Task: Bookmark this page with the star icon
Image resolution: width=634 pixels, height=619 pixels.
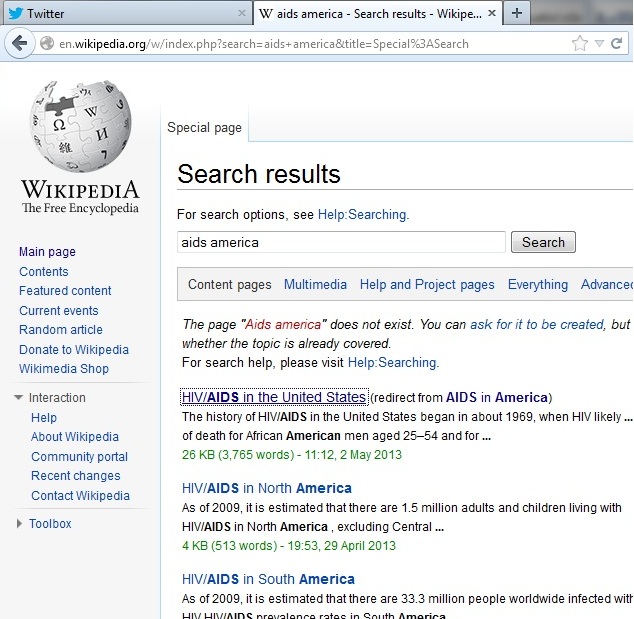Action: coord(579,43)
